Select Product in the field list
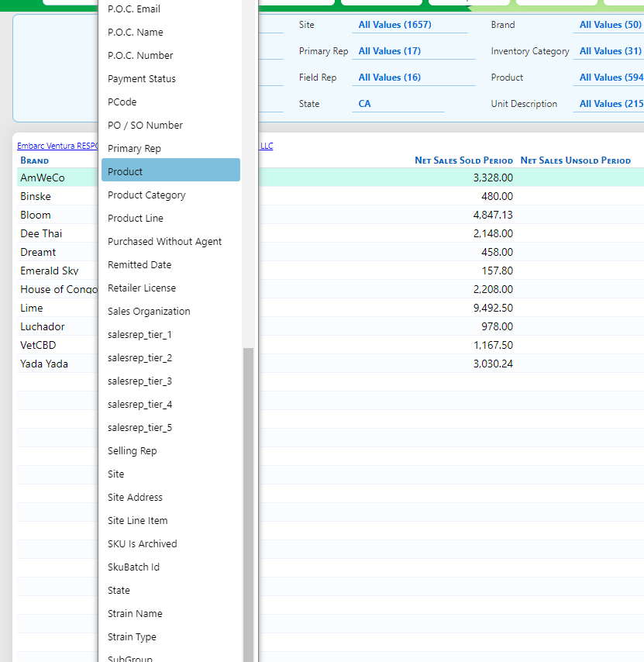Screen dimensions: 644x662 [170, 171]
